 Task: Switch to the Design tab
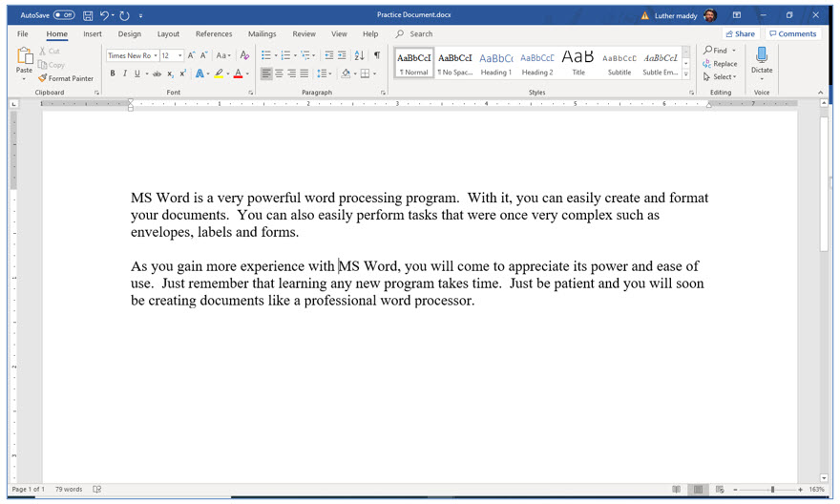point(130,33)
